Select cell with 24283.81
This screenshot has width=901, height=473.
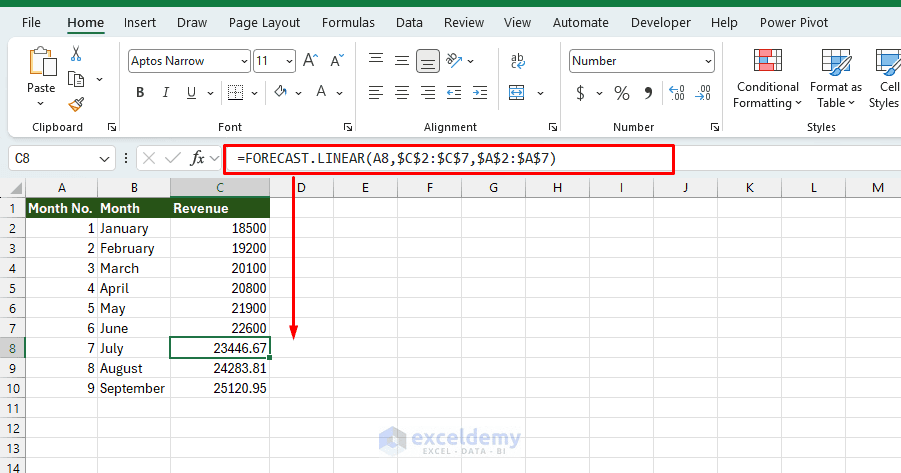(220, 368)
